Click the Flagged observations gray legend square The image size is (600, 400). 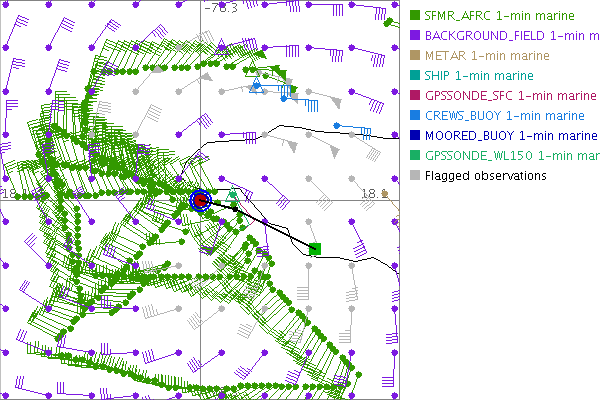coord(415,176)
